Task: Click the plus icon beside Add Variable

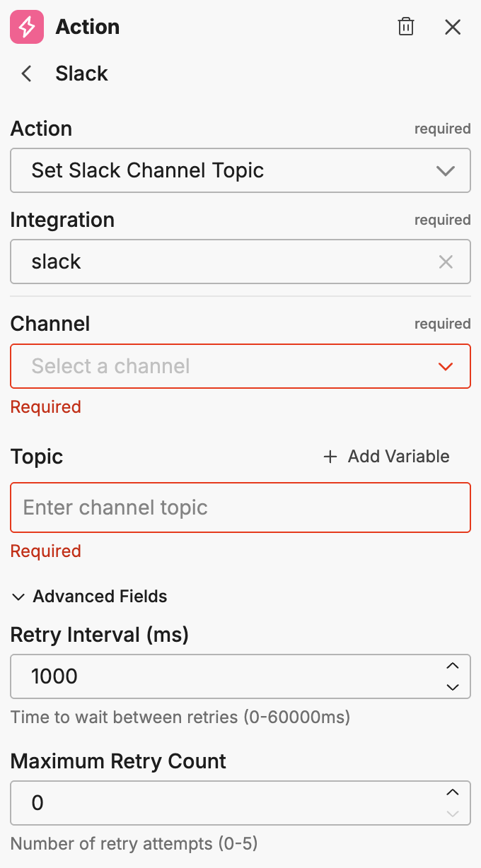Action: pos(330,457)
